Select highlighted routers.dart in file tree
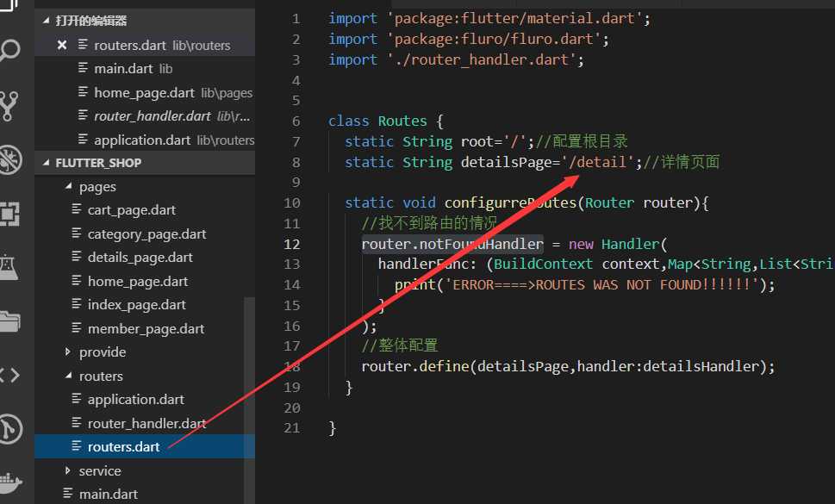This screenshot has height=504, width=835. (145, 446)
